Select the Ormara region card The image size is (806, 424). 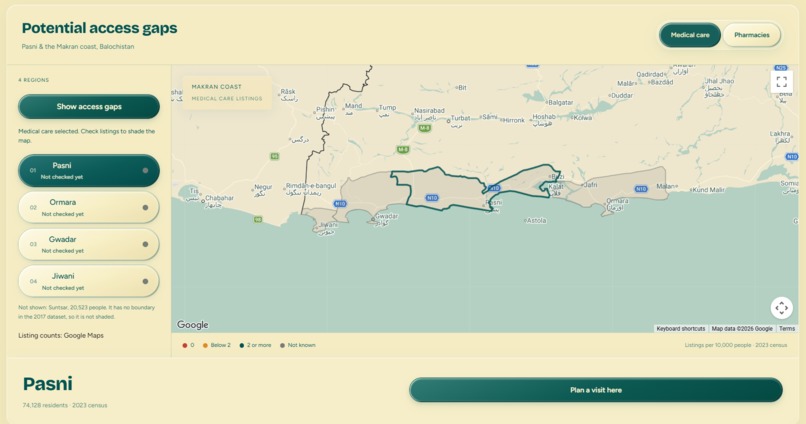89,208
